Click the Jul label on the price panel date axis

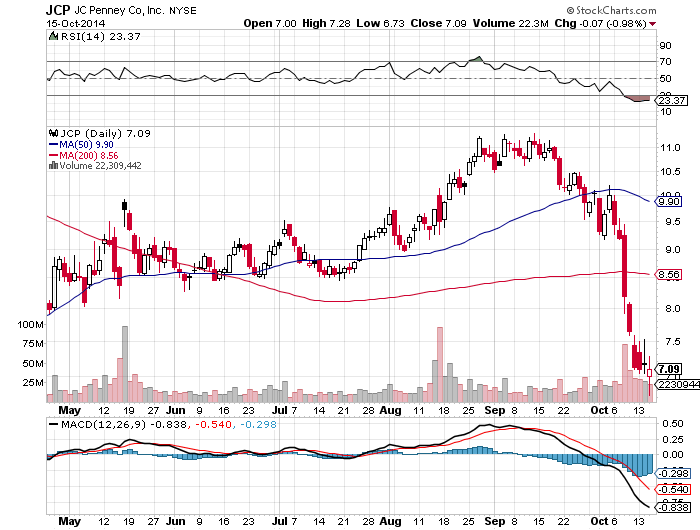280,410
